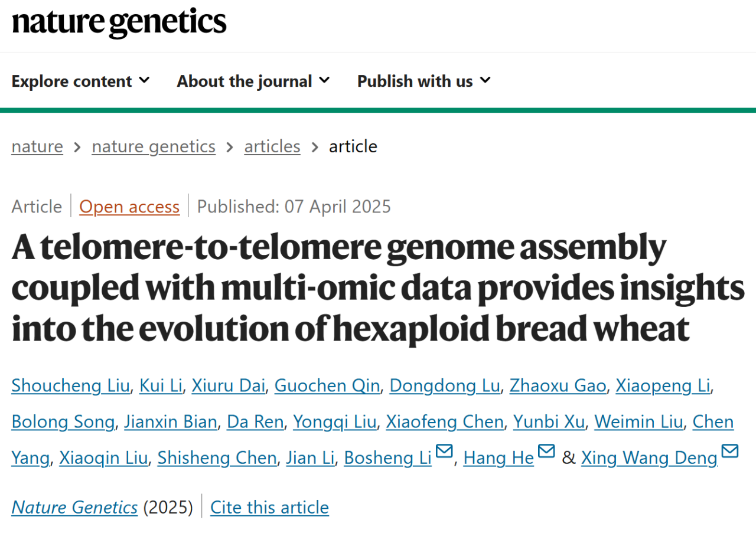Navigate to nature genetics breadcrumb
Screen dimensions: 756x533
(x=154, y=146)
